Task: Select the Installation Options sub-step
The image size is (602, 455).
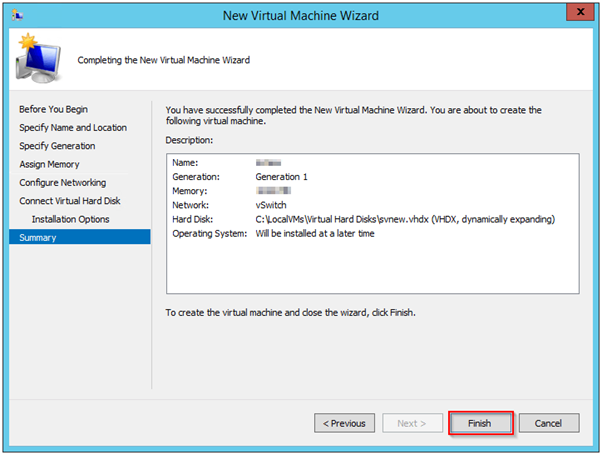Action: [x=70, y=219]
